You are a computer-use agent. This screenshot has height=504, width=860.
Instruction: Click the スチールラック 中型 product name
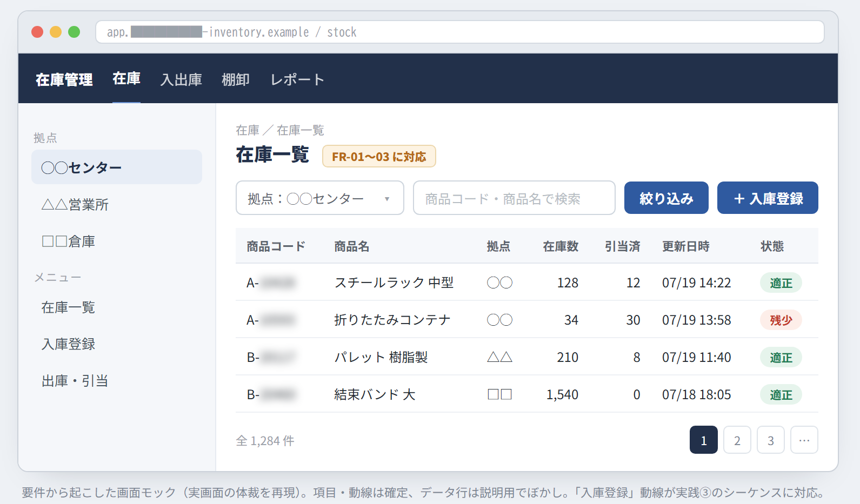(394, 283)
